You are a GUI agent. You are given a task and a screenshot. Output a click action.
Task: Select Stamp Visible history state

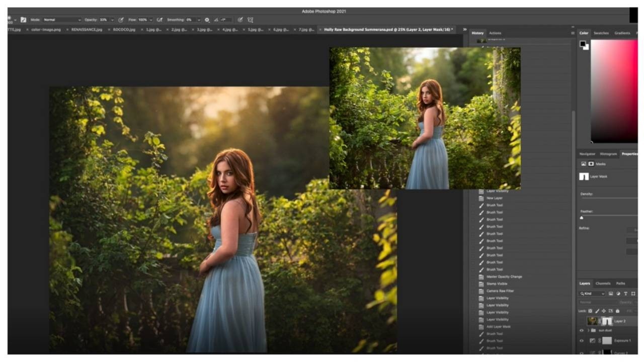[497, 284]
